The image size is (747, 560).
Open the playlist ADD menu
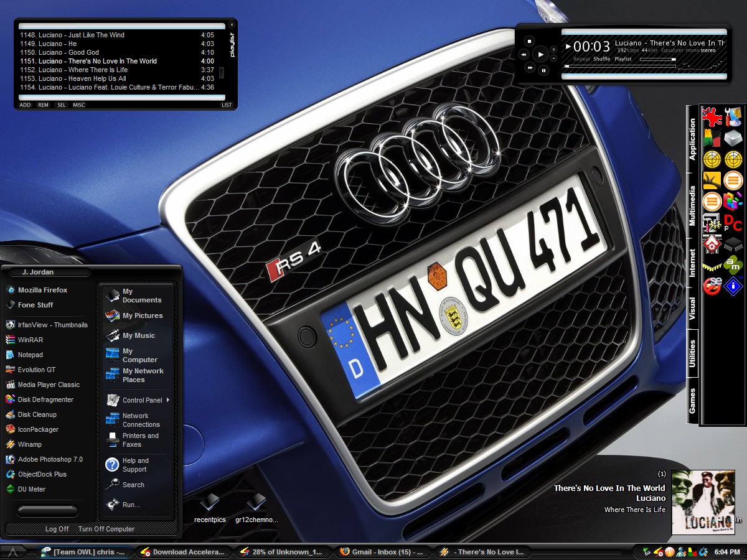pos(25,105)
